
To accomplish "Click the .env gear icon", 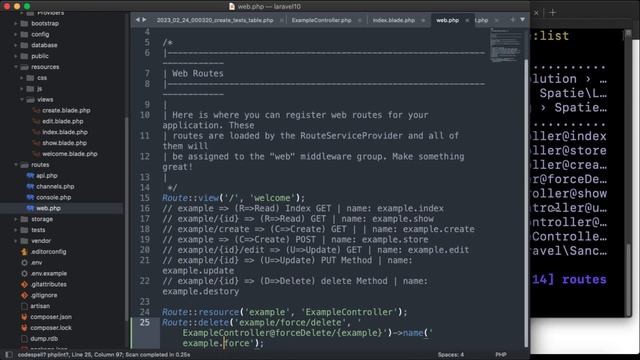I will click(24, 263).
